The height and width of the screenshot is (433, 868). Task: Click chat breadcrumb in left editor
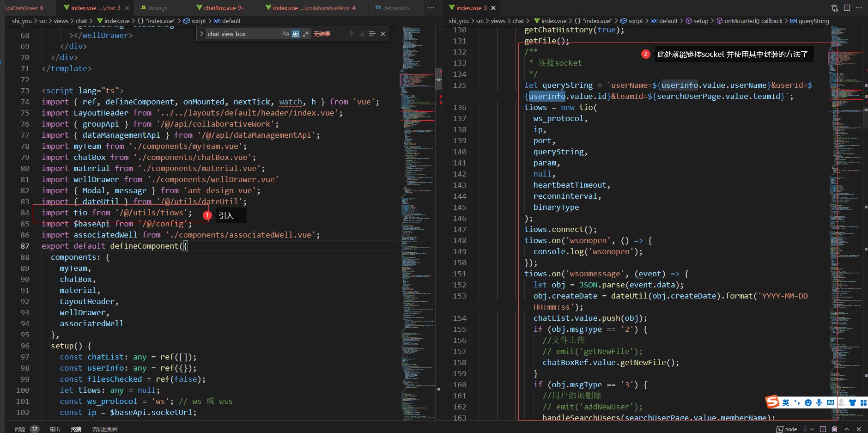click(81, 21)
